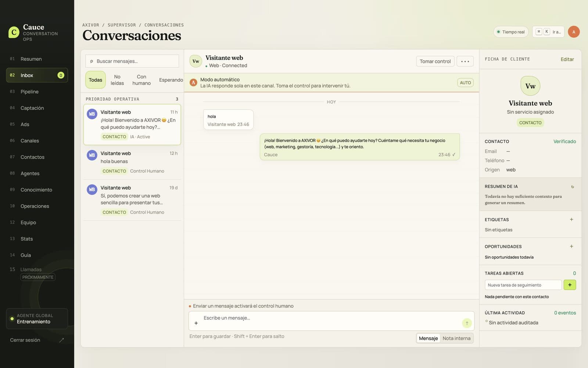Screen dimensions: 588x368
Task: Add an oportunidad with plus icon
Action: (571, 246)
